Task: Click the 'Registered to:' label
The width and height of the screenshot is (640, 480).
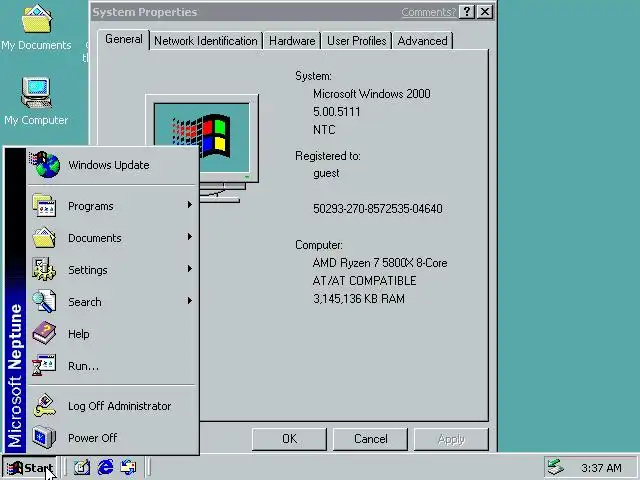Action: pos(328,156)
